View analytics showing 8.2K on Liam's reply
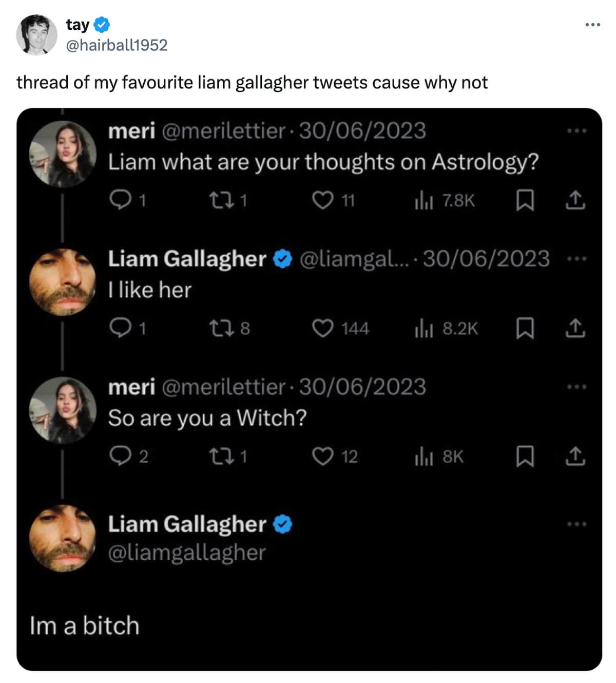Image resolution: width=616 pixels, height=683 pixels. tap(426, 330)
